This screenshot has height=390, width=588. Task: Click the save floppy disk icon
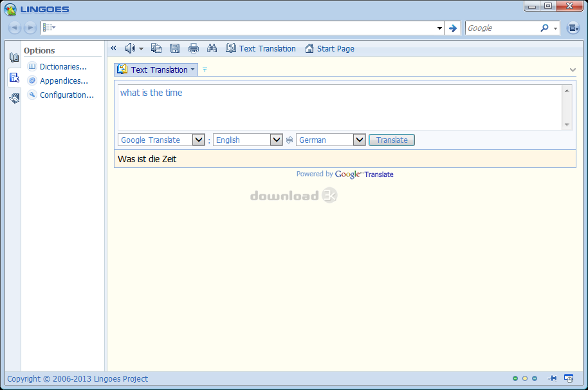175,48
